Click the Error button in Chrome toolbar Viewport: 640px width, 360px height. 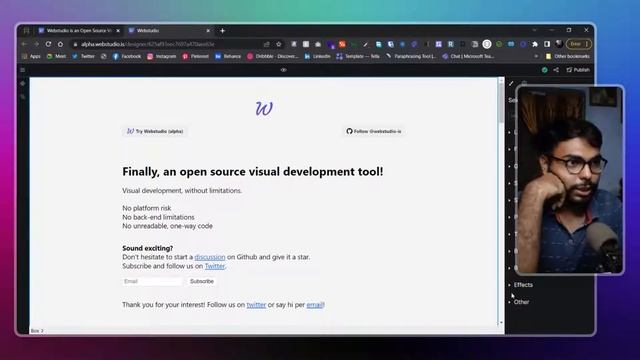pyautogui.click(x=578, y=44)
